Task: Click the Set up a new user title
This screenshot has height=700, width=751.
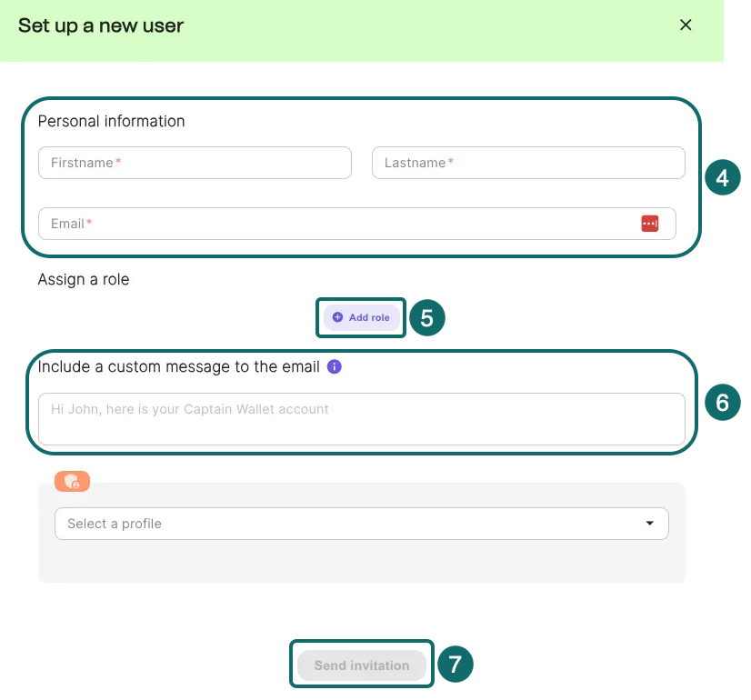Action: tap(101, 25)
